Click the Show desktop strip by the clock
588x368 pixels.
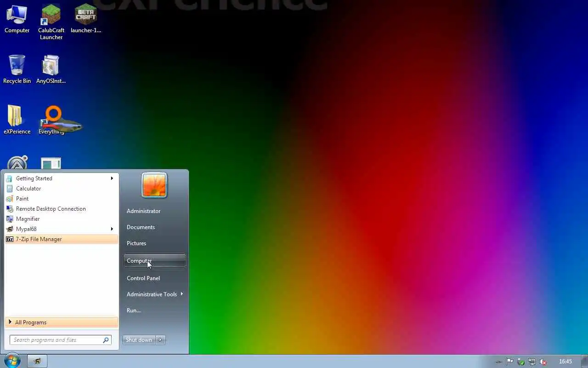coord(584,362)
